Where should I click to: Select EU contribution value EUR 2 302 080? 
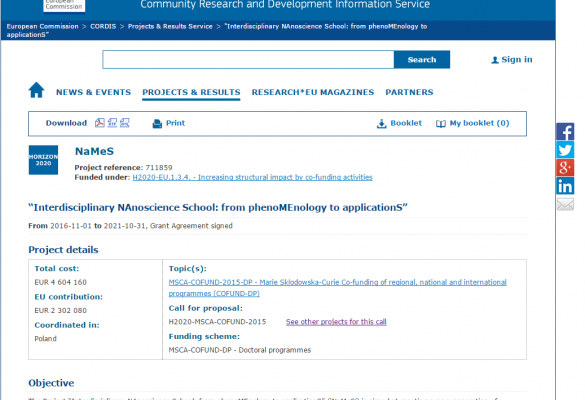click(60, 310)
